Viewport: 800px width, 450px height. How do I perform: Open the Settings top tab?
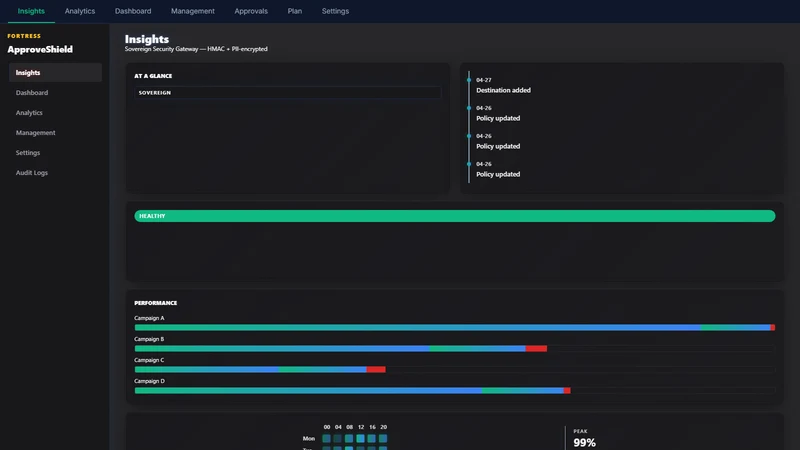(x=335, y=11)
